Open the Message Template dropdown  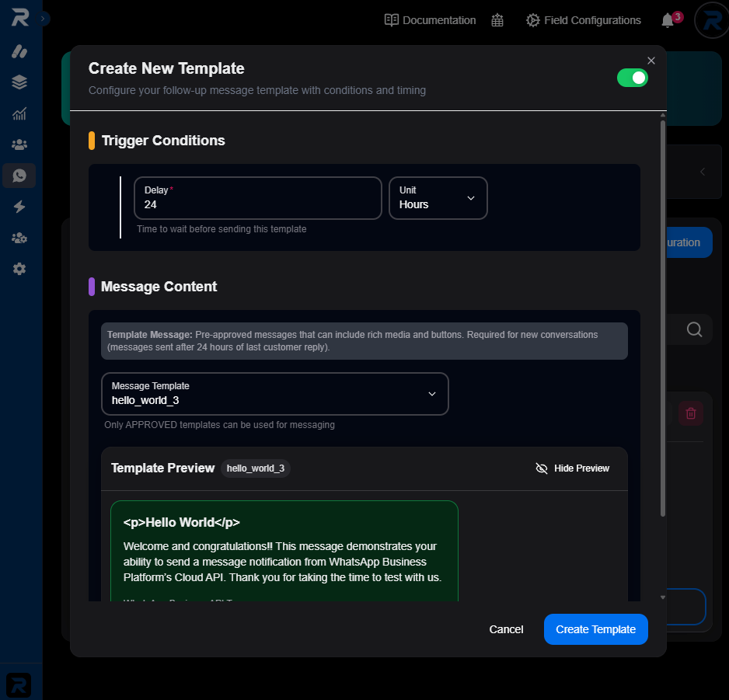pos(275,394)
